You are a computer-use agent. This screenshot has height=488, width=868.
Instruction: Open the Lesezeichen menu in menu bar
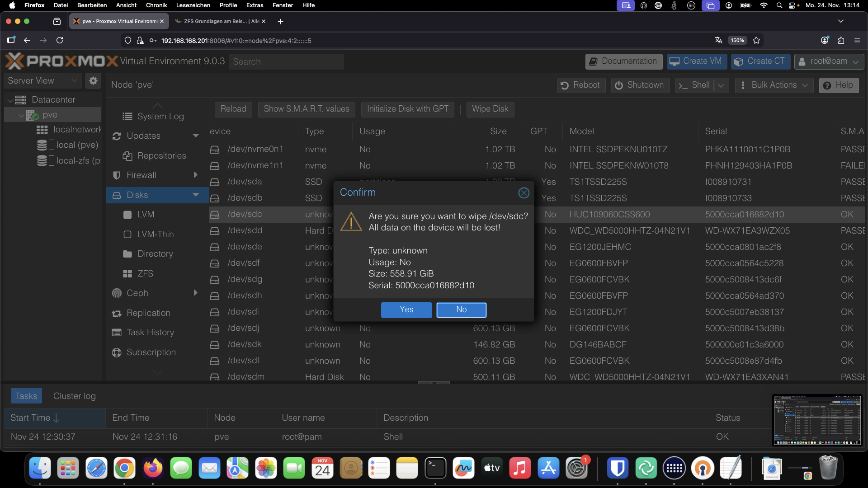coord(193,5)
